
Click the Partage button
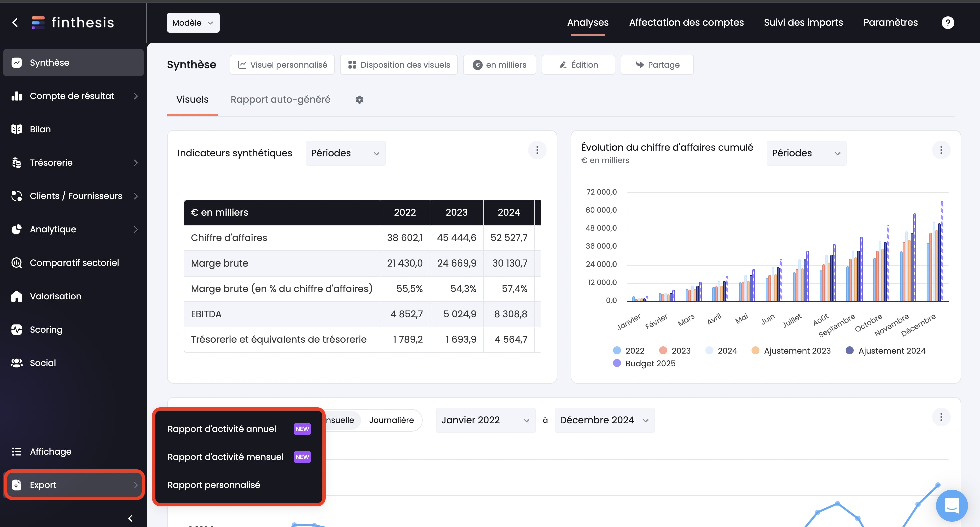pyautogui.click(x=657, y=65)
